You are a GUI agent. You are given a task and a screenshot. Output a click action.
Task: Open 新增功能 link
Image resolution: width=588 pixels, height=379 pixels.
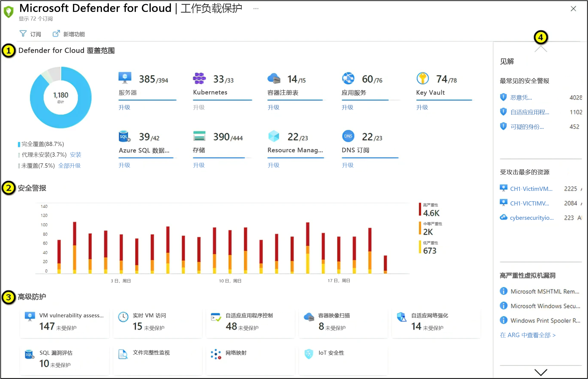point(69,34)
